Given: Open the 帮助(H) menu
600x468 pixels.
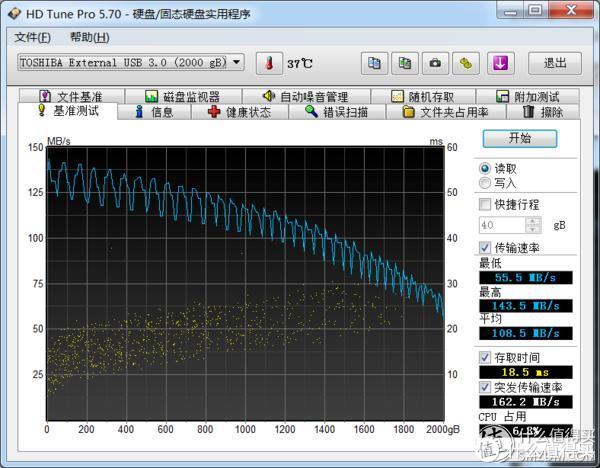Looking at the screenshot, I should 90,38.
